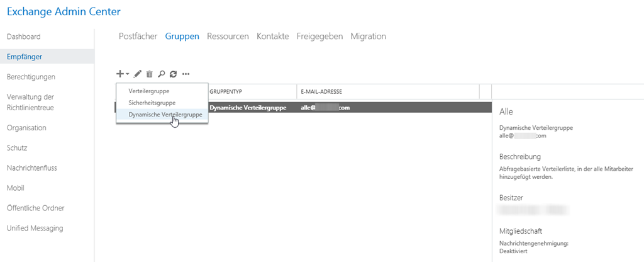
Task: Click the Mitgliedschaft heading in details pane
Action: (x=521, y=231)
